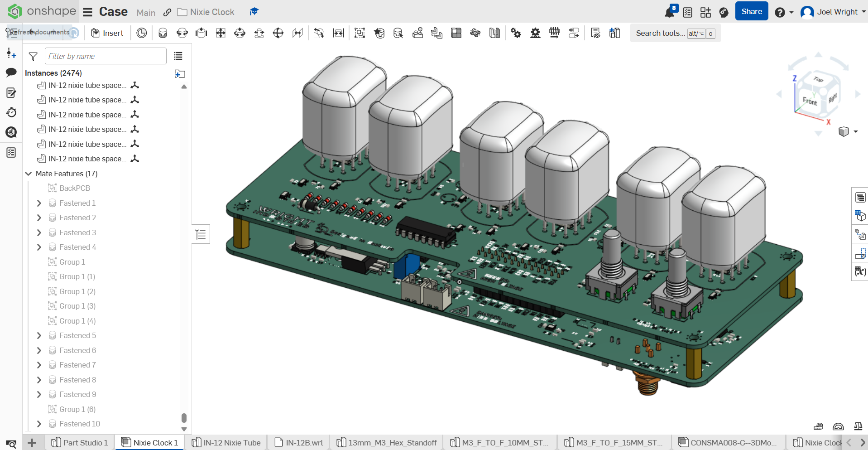868x450 pixels.
Task: Pick the Cylindrical mate tool
Action: pos(240,33)
